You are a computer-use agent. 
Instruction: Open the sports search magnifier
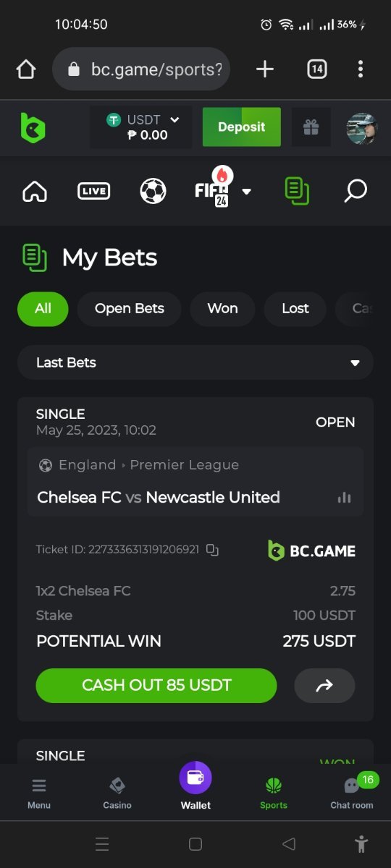(x=355, y=191)
